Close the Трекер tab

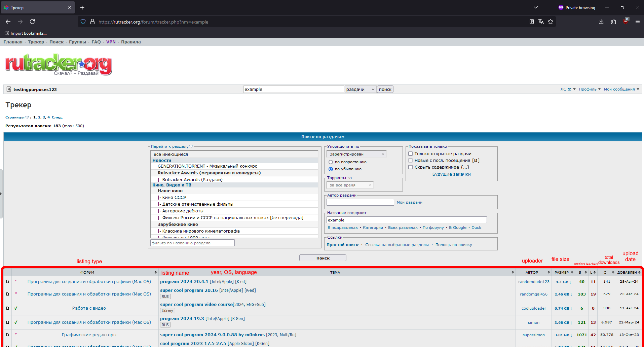70,7
